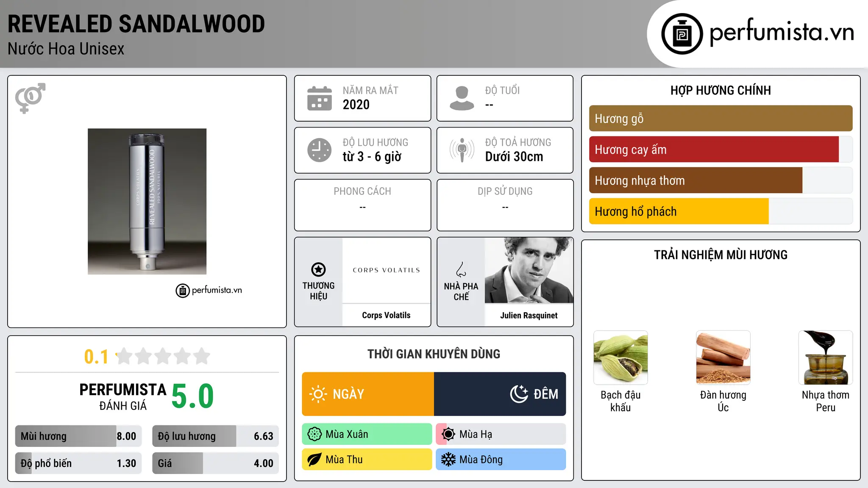The height and width of the screenshot is (488, 868).
Task: Select the Đàn hương Úc sandalwood image
Action: click(x=723, y=358)
